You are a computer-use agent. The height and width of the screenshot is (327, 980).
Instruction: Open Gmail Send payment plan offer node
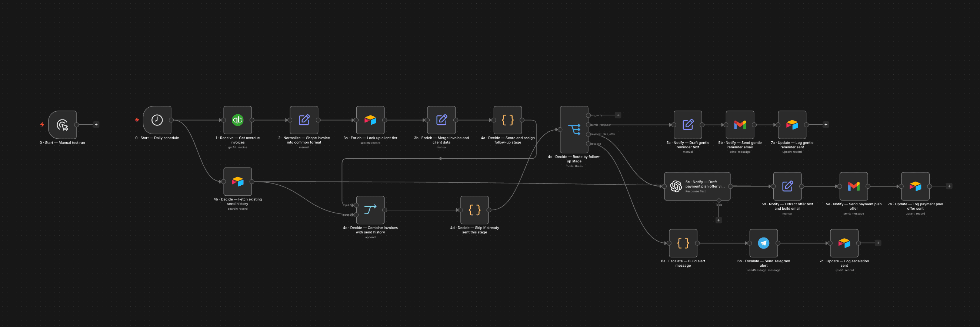854,186
